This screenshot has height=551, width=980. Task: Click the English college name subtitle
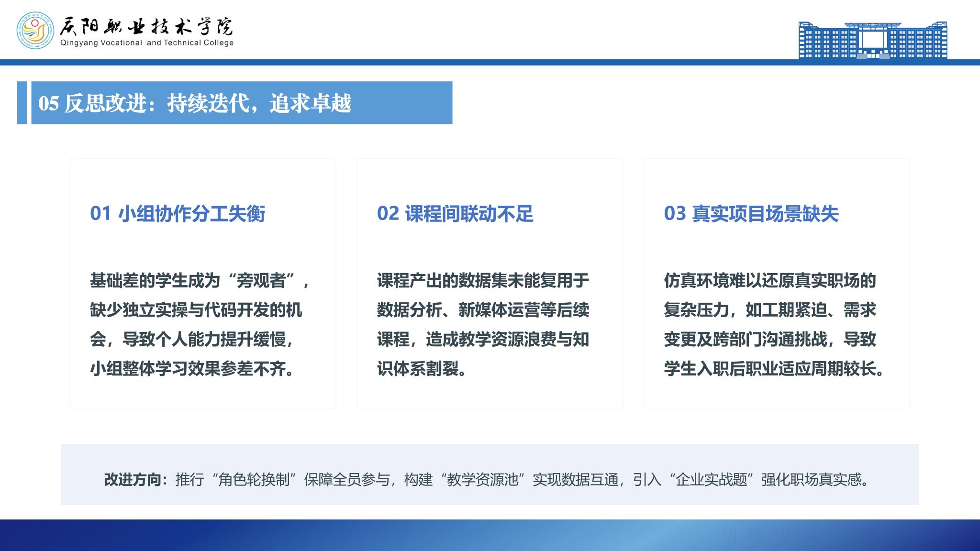click(x=147, y=43)
